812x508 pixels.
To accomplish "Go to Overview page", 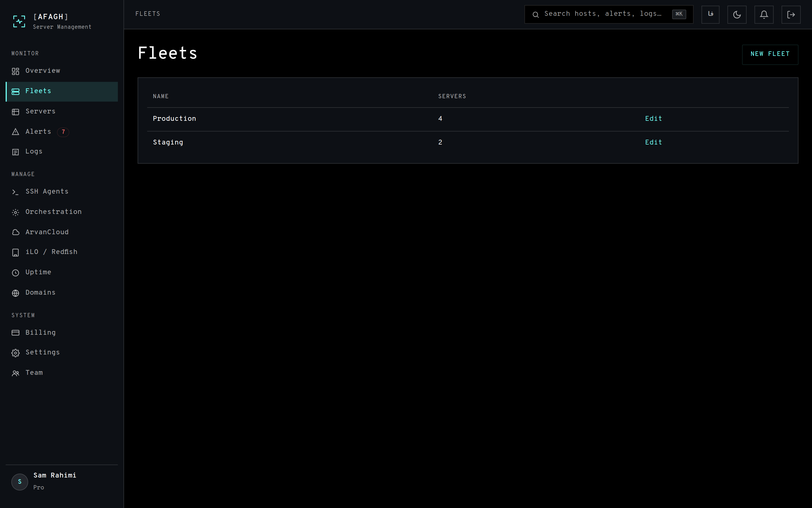I will coord(62,71).
